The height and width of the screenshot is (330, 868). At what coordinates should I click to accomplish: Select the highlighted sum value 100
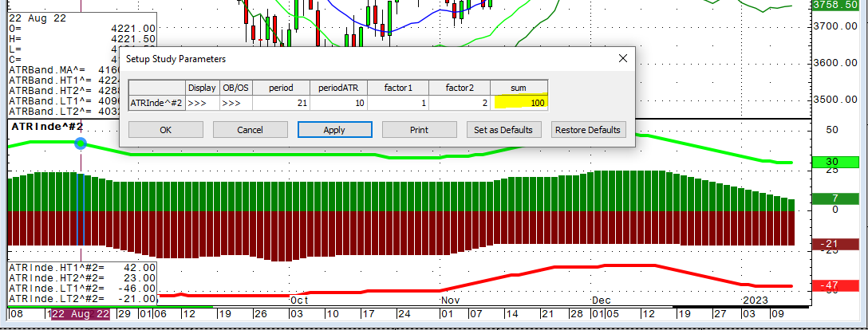(519, 103)
